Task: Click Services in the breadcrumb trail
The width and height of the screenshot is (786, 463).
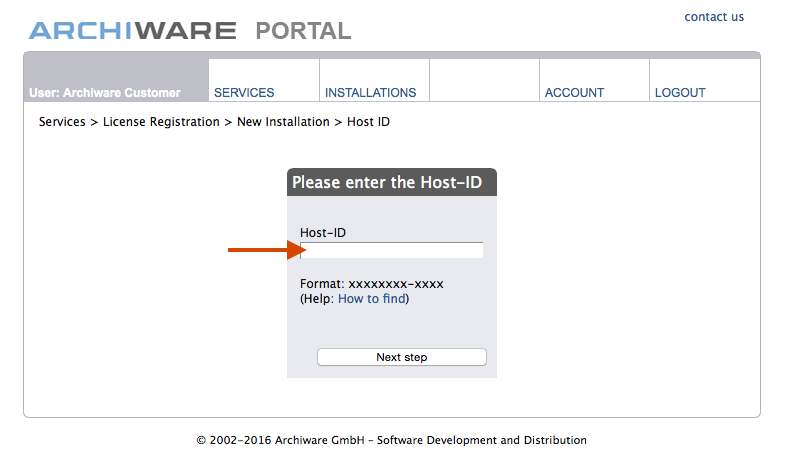Action: tap(62, 122)
